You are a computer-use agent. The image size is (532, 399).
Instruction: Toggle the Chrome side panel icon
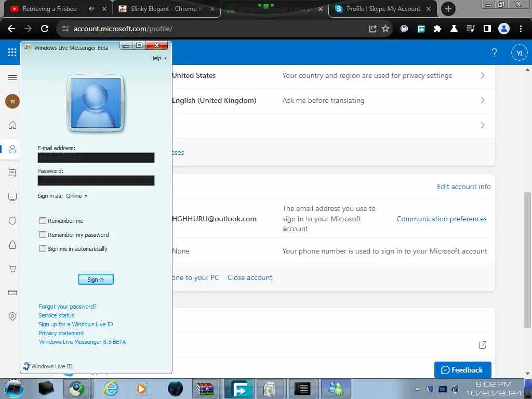coord(487,29)
